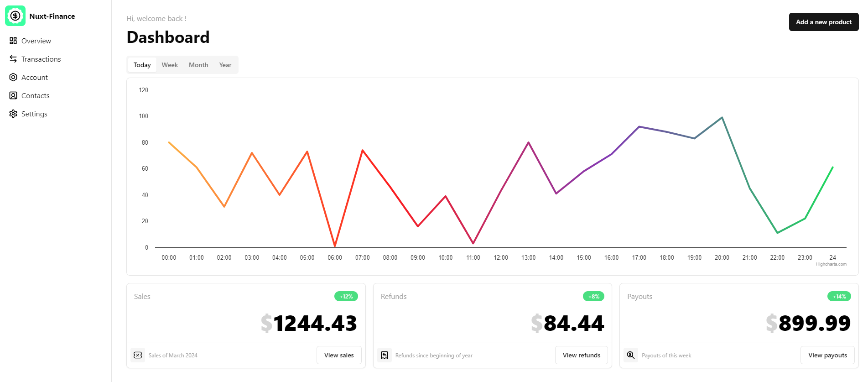
Task: Click the +12% sales badge
Action: tap(346, 297)
